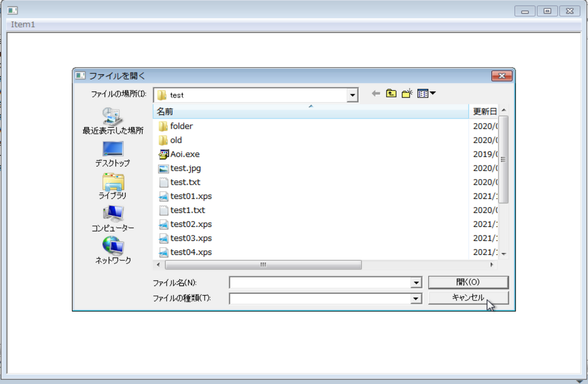Image resolution: width=588 pixels, height=384 pixels.
Task: Open コンピューター in places bar
Action: coord(113,219)
